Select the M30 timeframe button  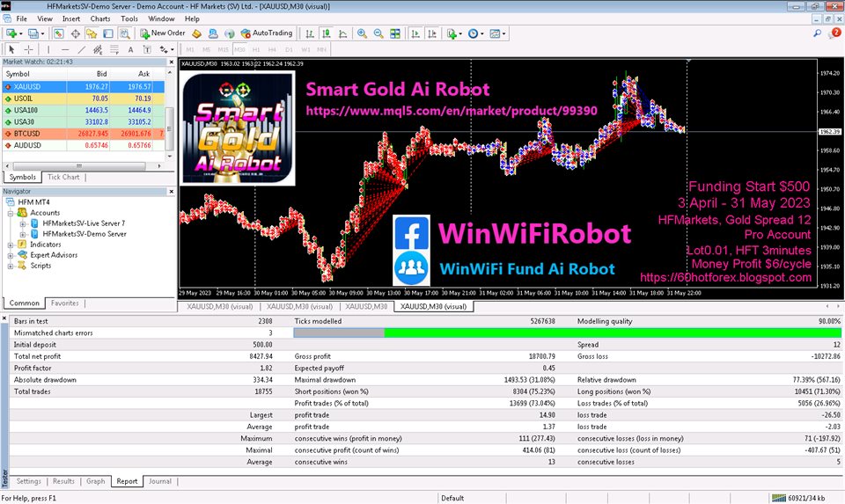tap(239, 49)
